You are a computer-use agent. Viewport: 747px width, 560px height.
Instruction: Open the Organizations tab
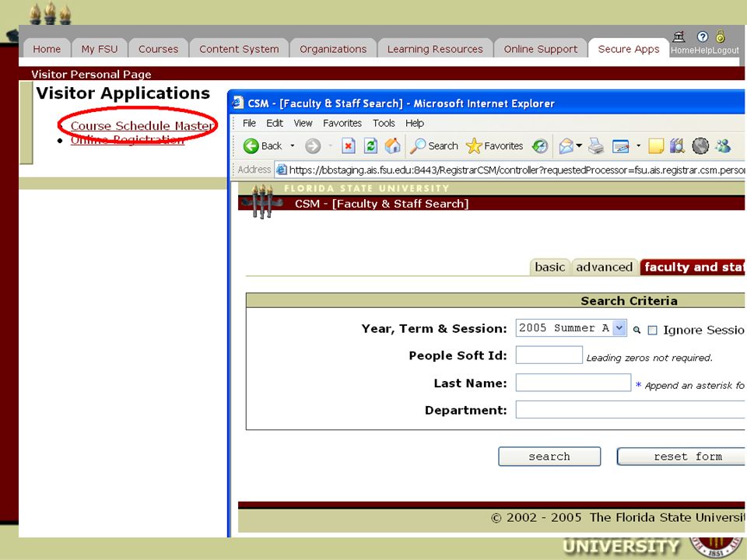[333, 49]
